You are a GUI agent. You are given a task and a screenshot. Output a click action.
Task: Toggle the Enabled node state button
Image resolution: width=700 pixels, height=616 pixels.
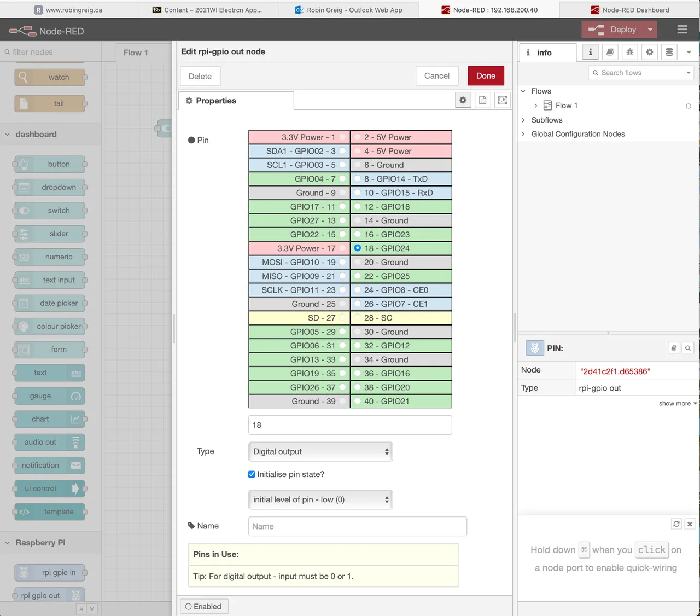(x=204, y=606)
